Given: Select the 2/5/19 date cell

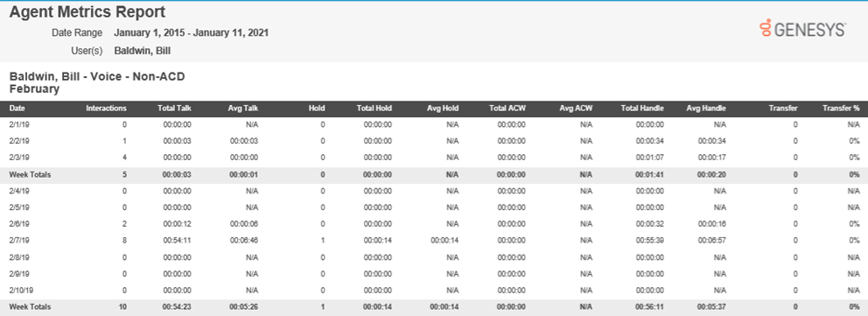Looking at the screenshot, I should (18, 207).
